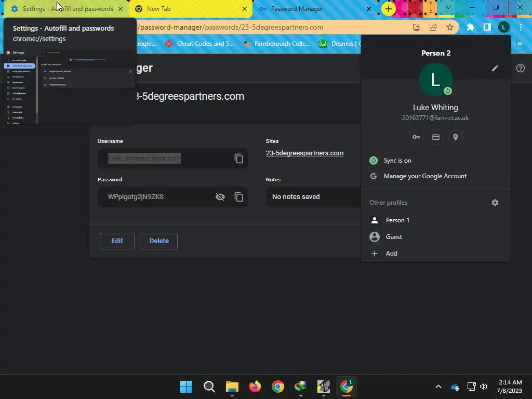
Task: Open the tab search dropdown arrow
Action: click(448, 7)
